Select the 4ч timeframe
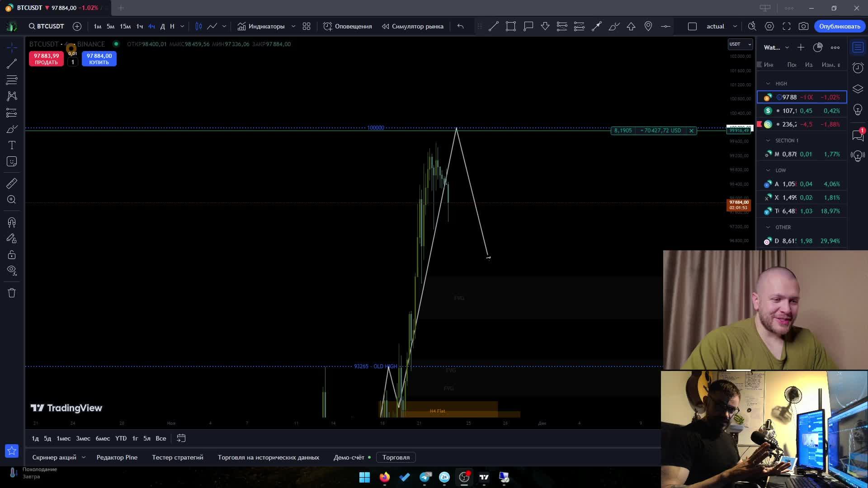Image resolution: width=868 pixels, height=488 pixels. pyautogui.click(x=151, y=26)
